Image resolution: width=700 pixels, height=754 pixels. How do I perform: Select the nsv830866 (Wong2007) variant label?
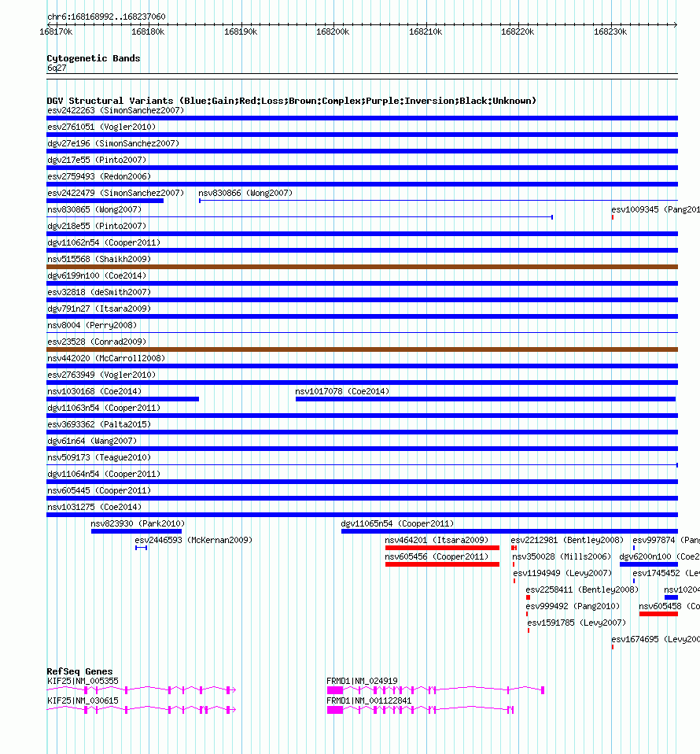click(x=245, y=193)
